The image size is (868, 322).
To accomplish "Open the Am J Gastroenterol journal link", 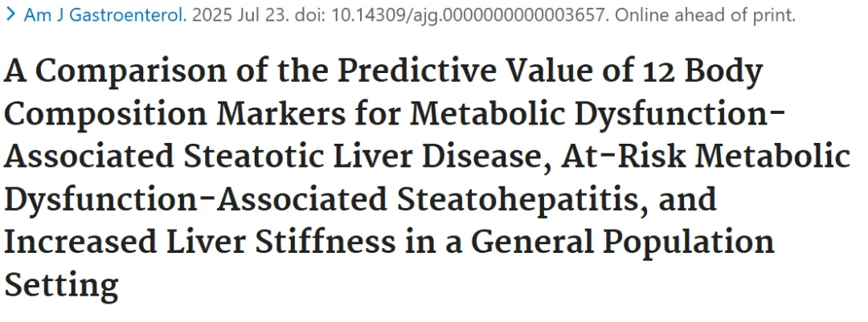I will [105, 15].
